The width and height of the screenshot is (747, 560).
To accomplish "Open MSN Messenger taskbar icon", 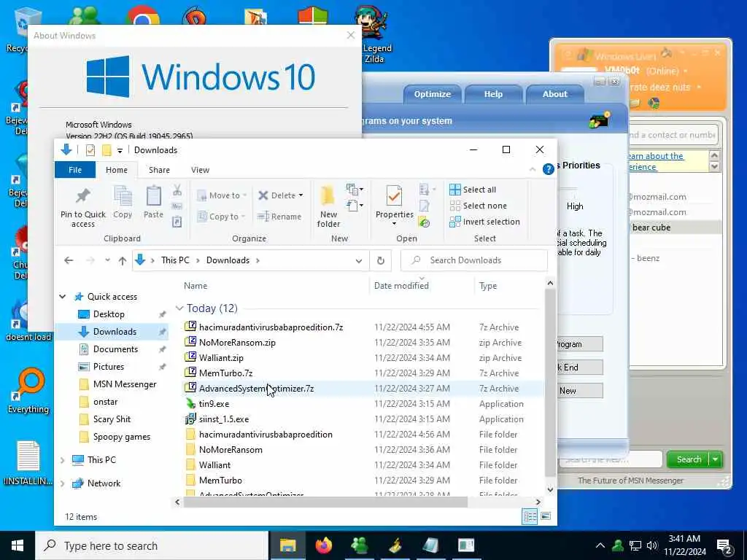I will pyautogui.click(x=360, y=545).
